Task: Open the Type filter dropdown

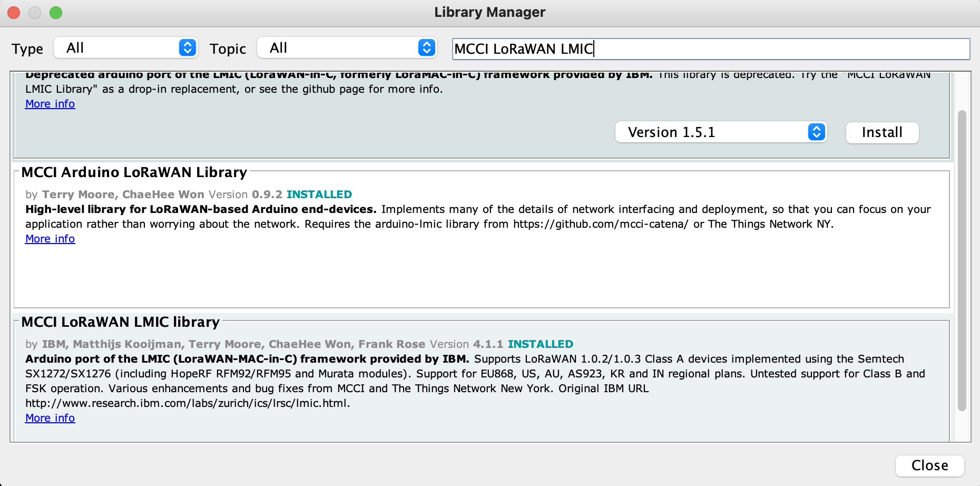Action: point(125,48)
